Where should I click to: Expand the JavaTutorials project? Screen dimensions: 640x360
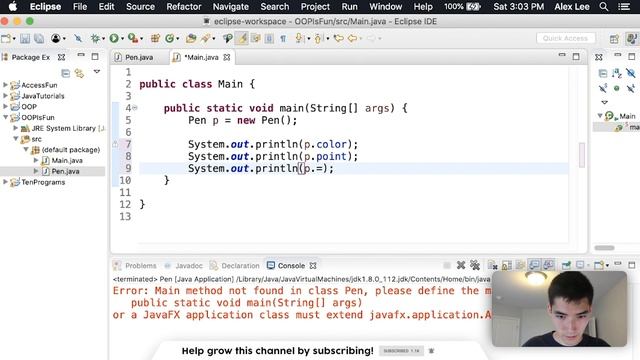coord(5,96)
